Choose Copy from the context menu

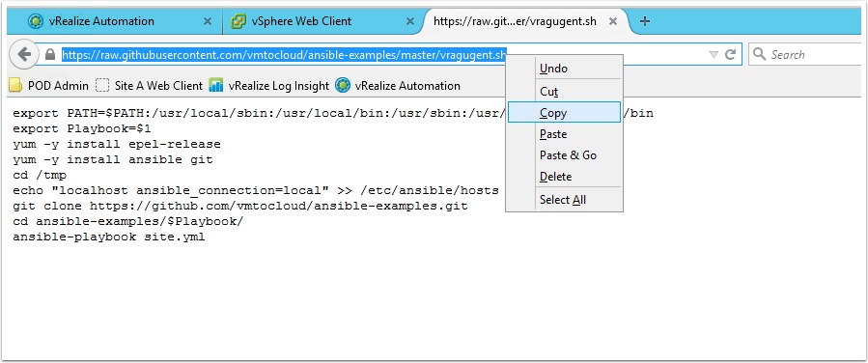coord(565,112)
